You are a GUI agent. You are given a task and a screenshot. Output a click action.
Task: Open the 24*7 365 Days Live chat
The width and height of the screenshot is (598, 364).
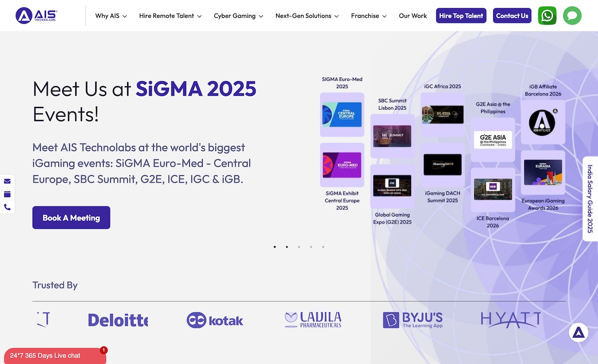click(53, 356)
